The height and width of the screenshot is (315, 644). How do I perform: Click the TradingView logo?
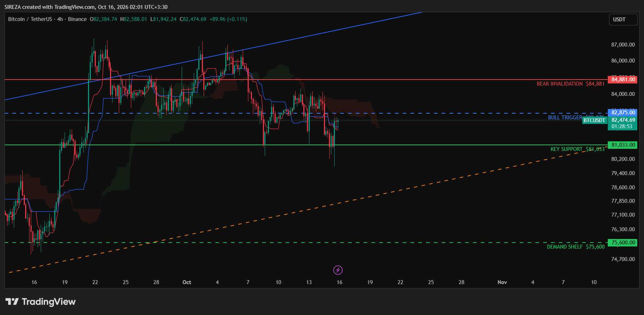[x=40, y=302]
